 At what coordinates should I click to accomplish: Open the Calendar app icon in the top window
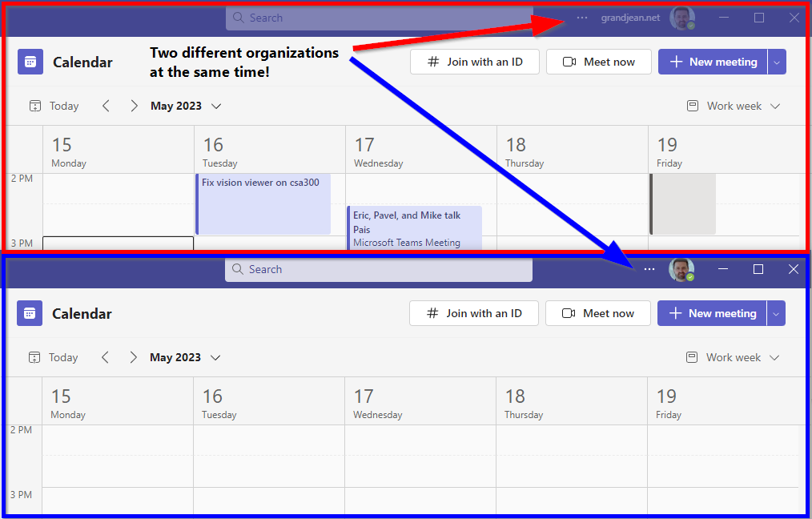pyautogui.click(x=30, y=61)
